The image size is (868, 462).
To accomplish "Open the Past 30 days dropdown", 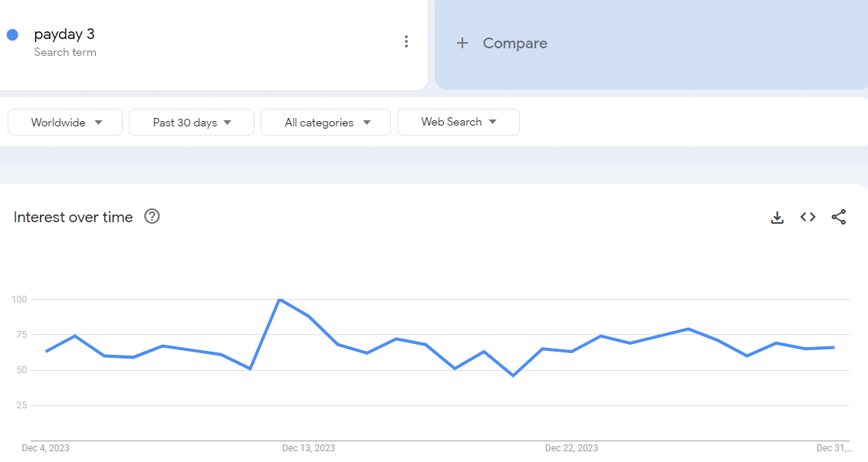I will [192, 123].
